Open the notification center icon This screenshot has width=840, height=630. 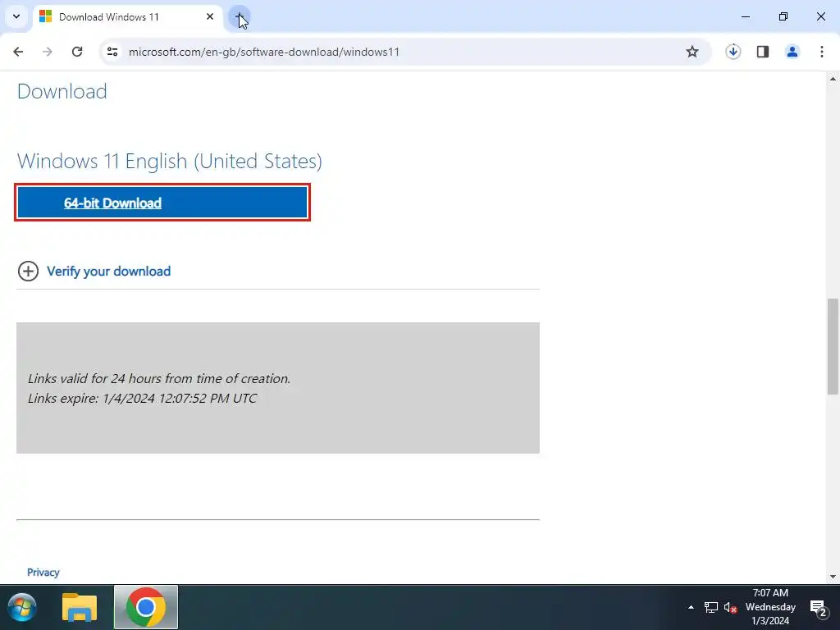click(819, 608)
